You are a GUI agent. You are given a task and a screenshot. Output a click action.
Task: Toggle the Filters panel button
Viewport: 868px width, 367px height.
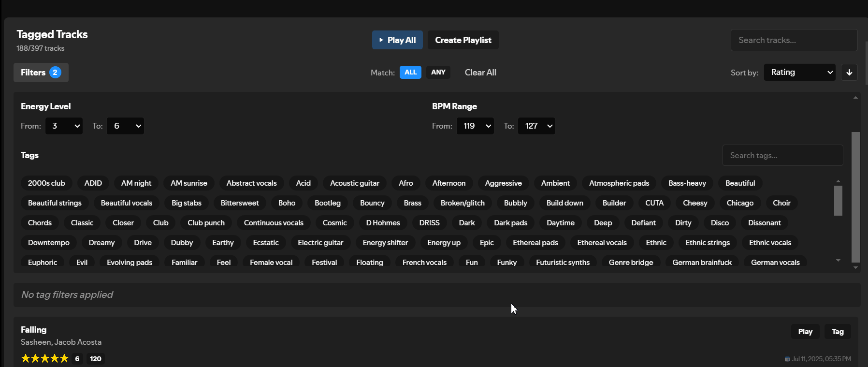[41, 73]
